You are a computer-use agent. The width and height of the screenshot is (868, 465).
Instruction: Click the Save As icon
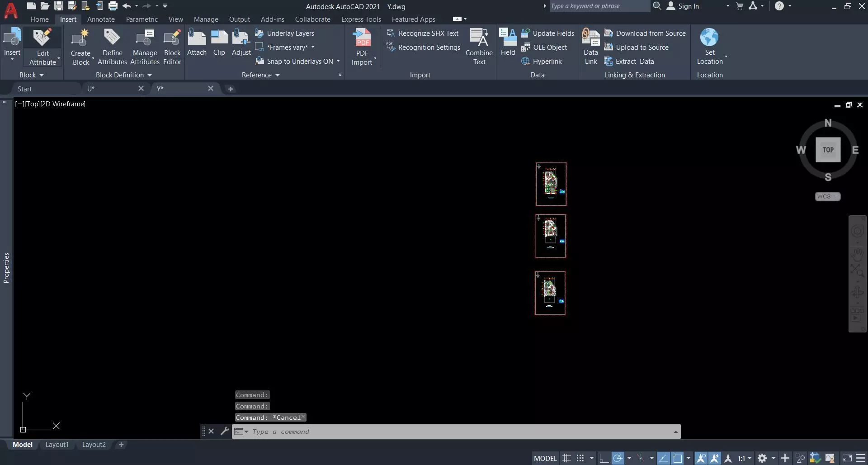72,6
